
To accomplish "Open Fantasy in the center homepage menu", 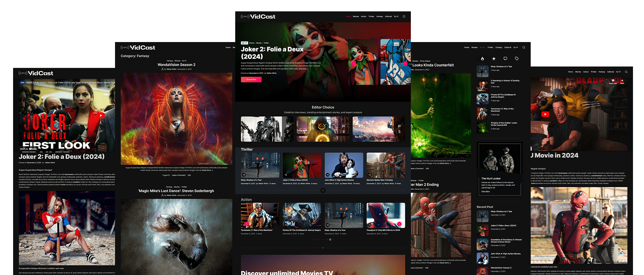I will pos(380,17).
